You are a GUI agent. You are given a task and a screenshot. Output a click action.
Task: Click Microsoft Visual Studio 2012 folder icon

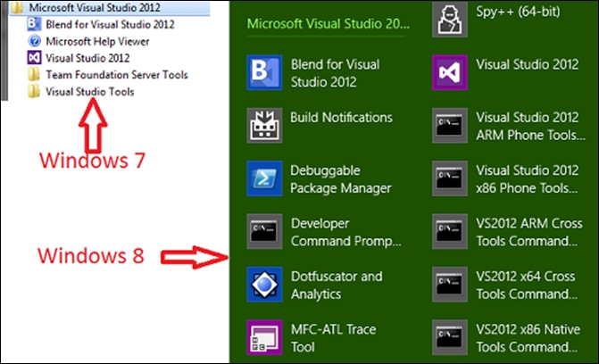17,8
